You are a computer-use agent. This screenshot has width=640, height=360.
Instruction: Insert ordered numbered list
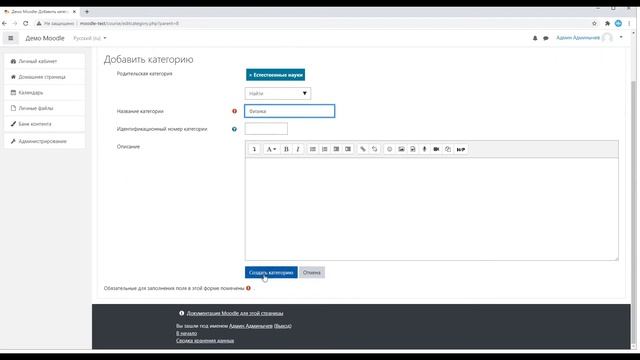[324, 149]
